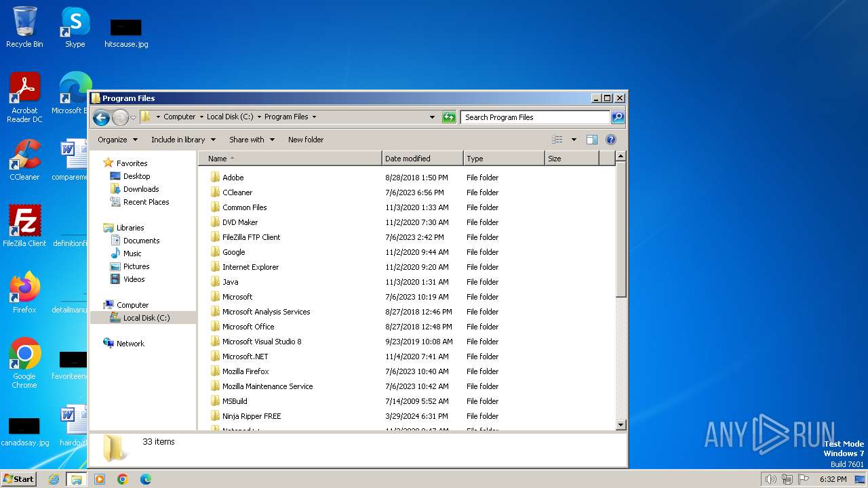Select Skype desktop shortcut

coord(75,28)
